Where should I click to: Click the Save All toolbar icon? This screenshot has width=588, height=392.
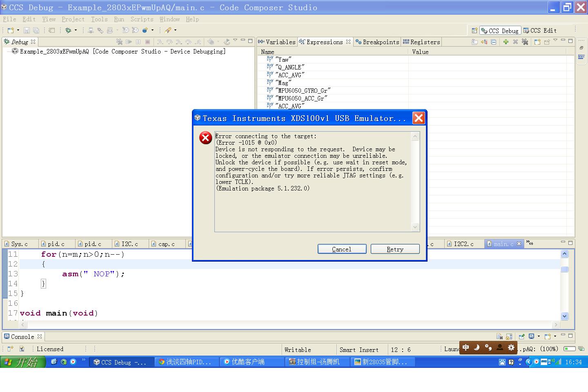[36, 30]
